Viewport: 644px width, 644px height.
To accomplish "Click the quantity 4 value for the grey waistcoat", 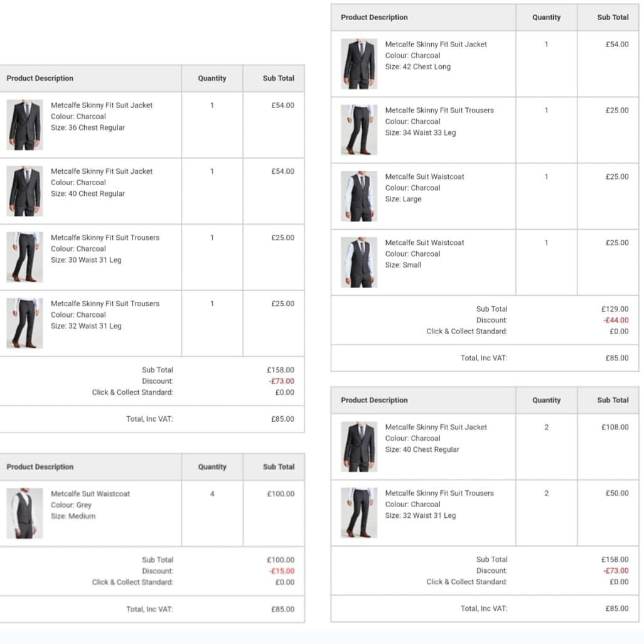I will coord(212,494).
